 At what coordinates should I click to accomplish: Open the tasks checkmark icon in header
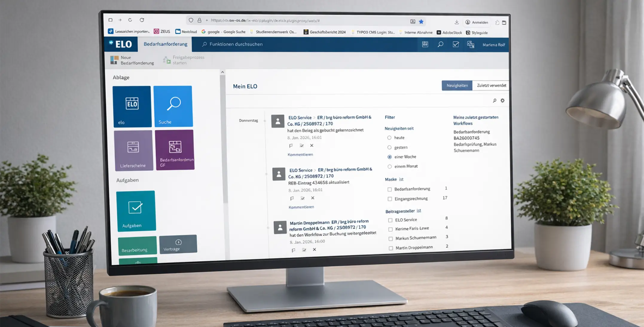tap(456, 44)
